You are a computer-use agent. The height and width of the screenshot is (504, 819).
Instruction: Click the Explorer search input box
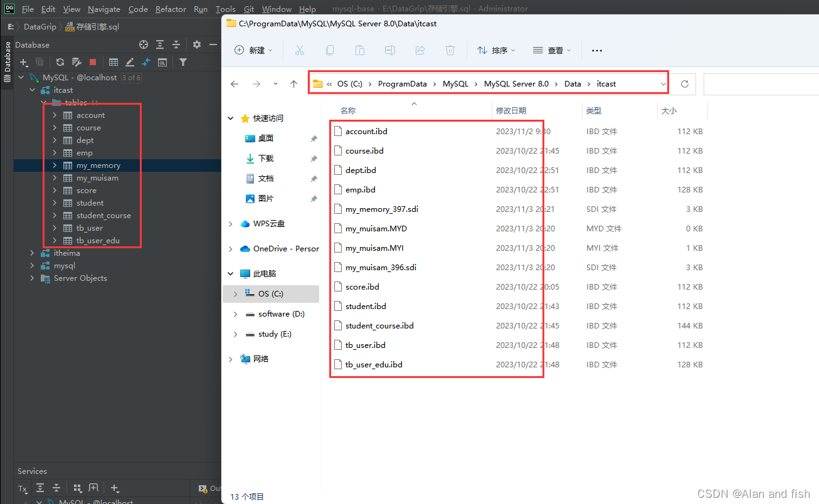click(x=761, y=84)
